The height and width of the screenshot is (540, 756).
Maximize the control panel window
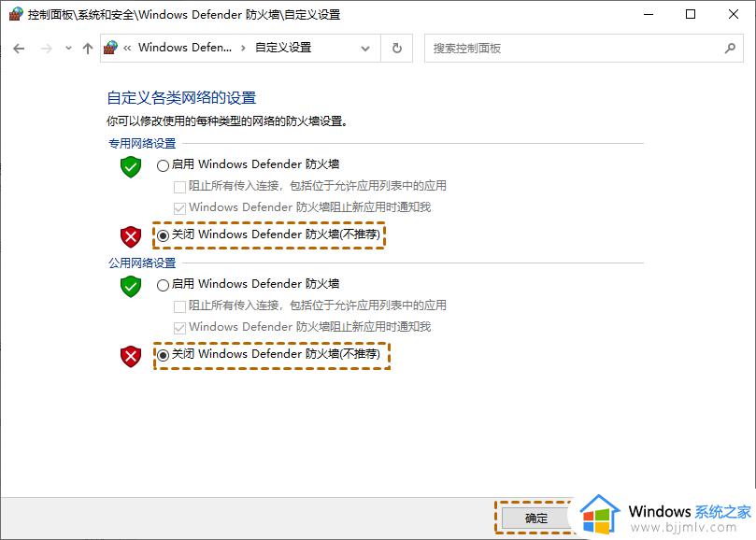click(691, 14)
